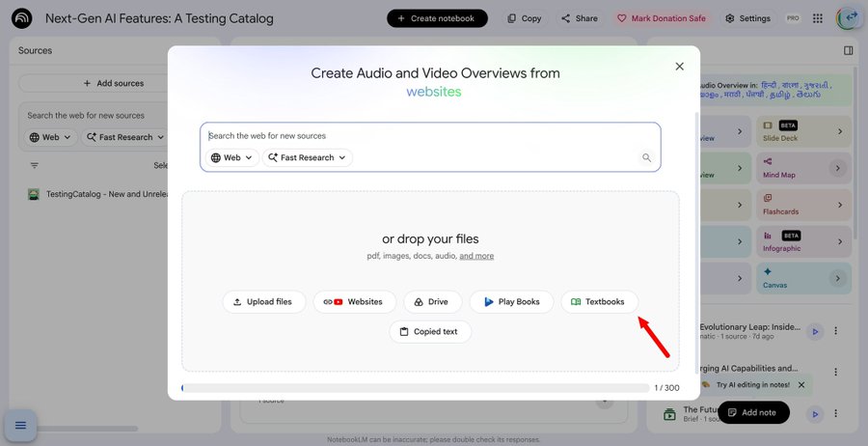Choose the Play Books source option

[511, 302]
